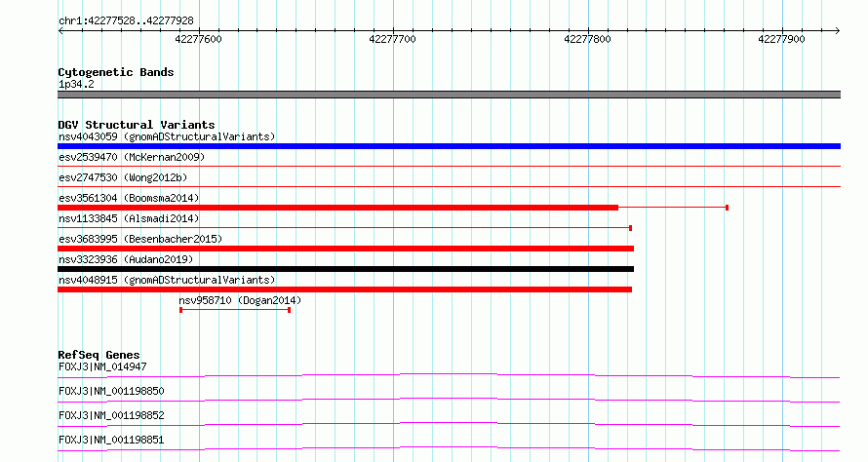Open nsv1133845 Alsmadi2014 variant label
The image size is (868, 462).
tap(129, 218)
